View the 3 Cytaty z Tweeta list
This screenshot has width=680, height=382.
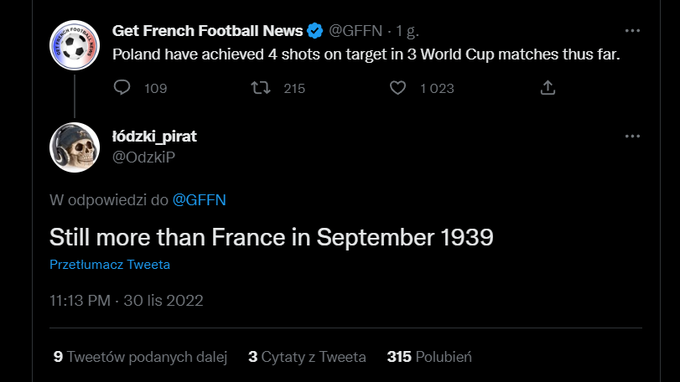pos(307,357)
